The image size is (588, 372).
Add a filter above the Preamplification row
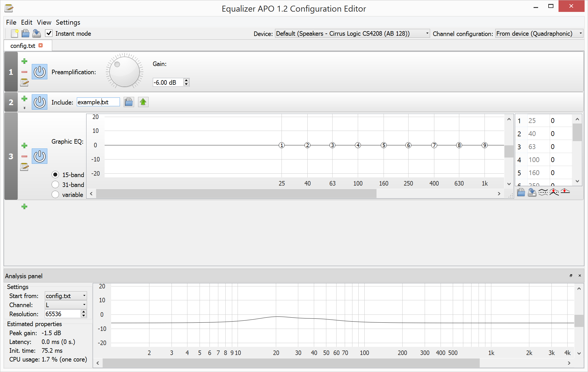coord(24,61)
